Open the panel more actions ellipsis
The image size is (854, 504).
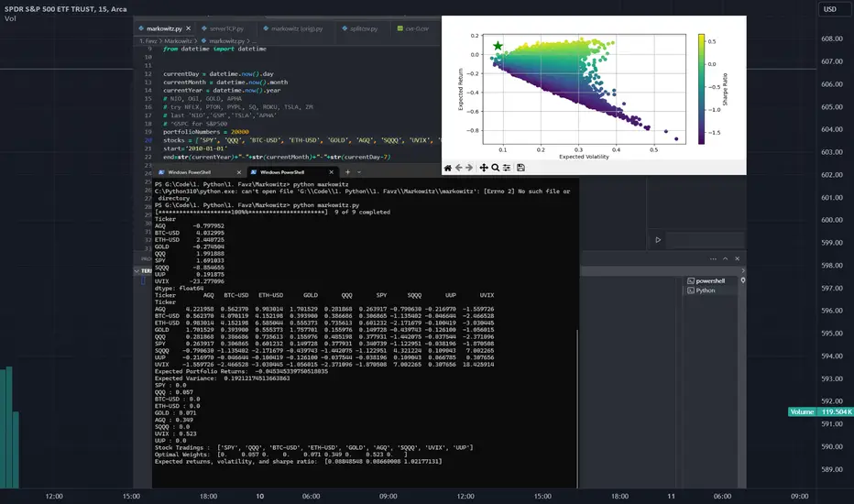(x=713, y=258)
